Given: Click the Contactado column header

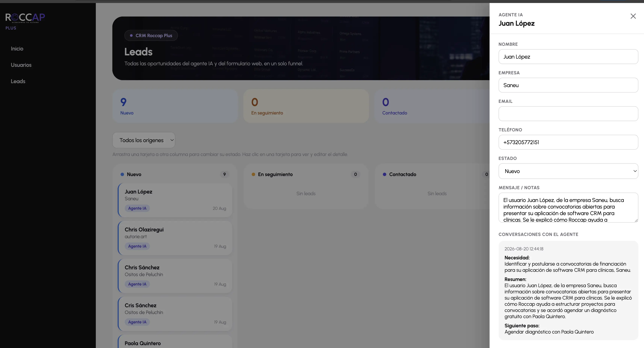Looking at the screenshot, I should point(402,174).
